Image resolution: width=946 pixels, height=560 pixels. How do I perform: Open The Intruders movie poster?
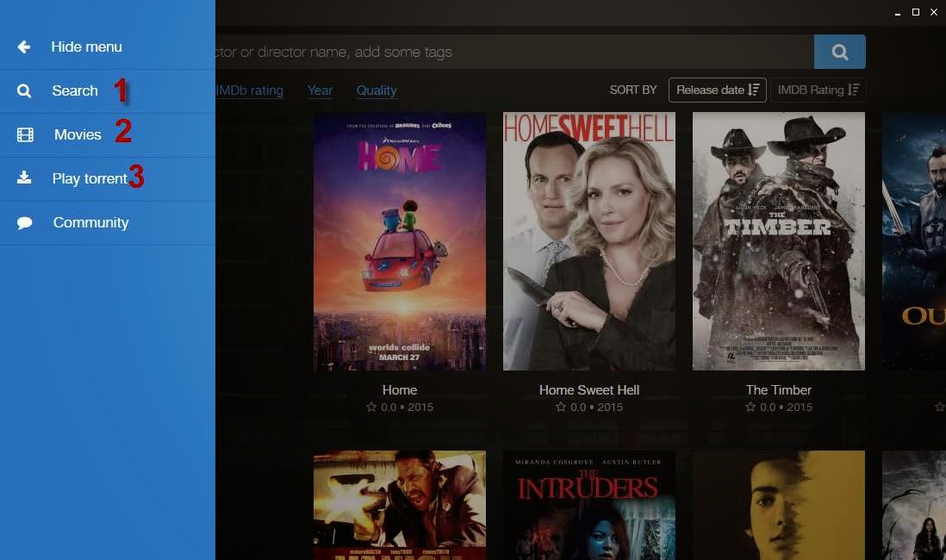tap(589, 506)
